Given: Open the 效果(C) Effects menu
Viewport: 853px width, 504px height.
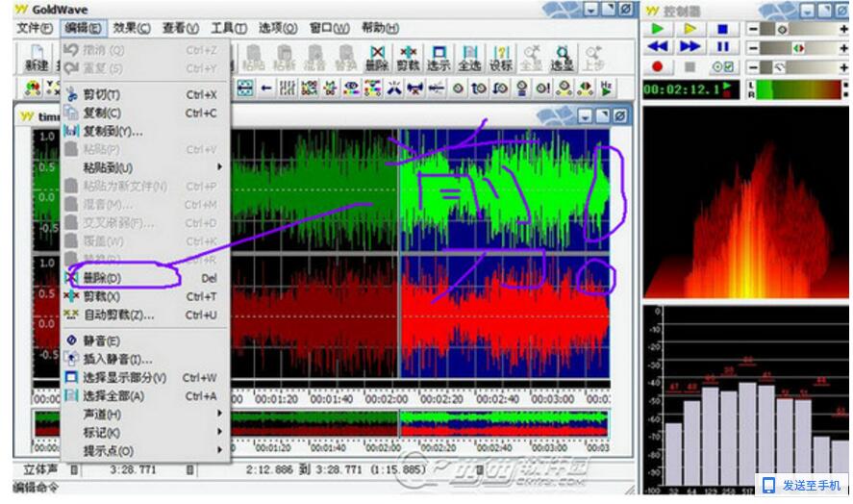Looking at the screenshot, I should [131, 28].
